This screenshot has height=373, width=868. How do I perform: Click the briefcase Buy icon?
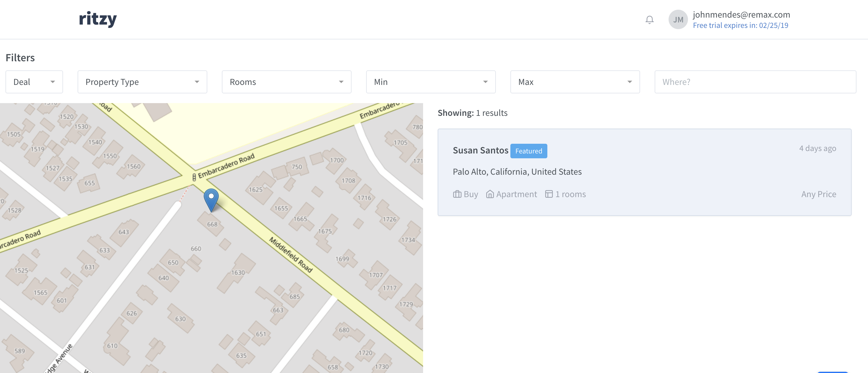[457, 194]
